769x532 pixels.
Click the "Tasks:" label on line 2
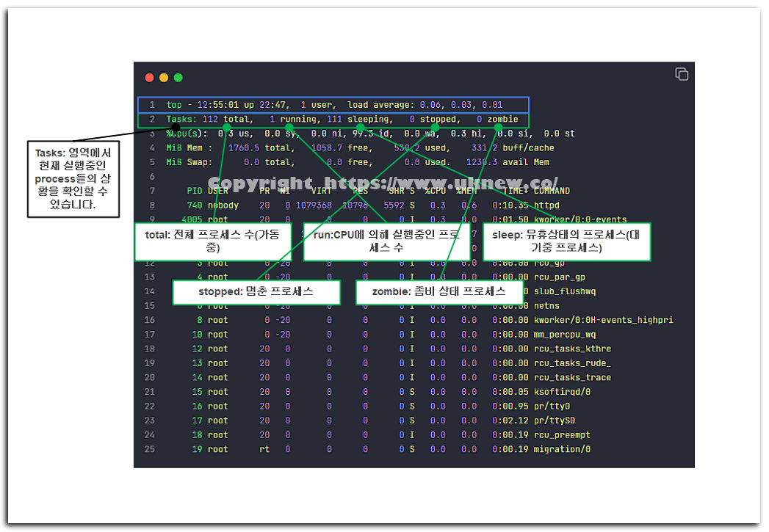point(181,119)
